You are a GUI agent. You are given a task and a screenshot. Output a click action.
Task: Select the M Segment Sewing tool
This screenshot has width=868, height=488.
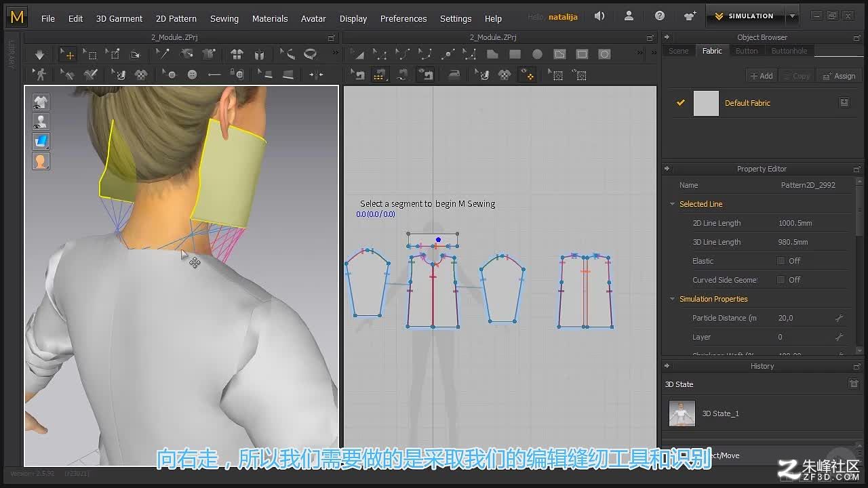380,75
